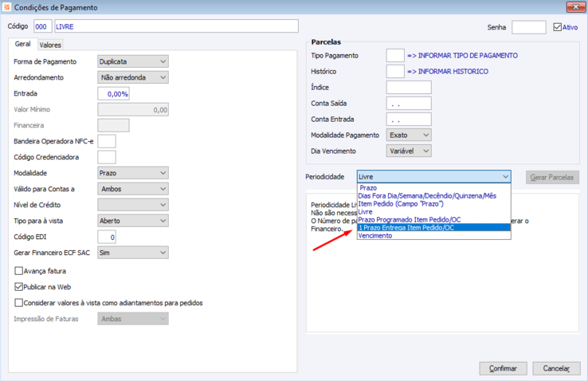The width and height of the screenshot is (588, 381).
Task: Click the description field containing LIVRE
Action: click(x=176, y=26)
